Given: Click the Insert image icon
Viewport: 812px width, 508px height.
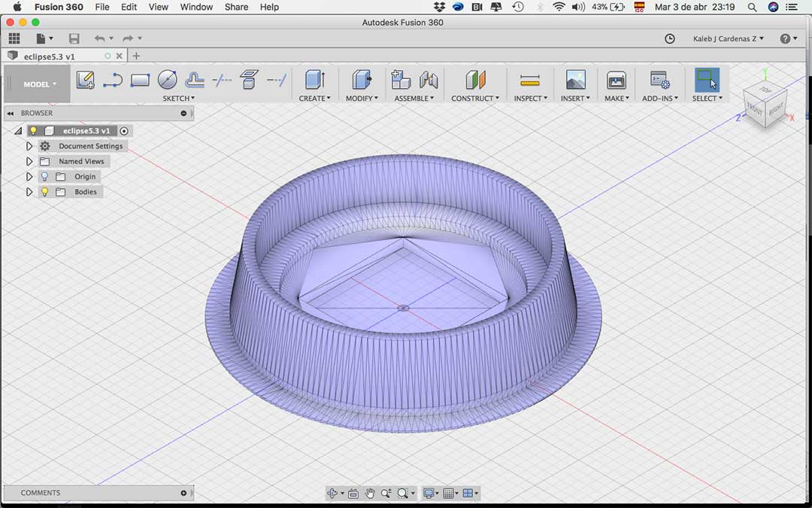Looking at the screenshot, I should pos(576,80).
